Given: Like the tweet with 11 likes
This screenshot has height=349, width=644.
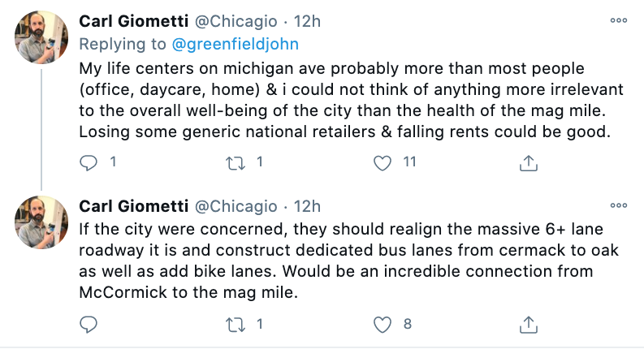Looking at the screenshot, I should point(383,162).
